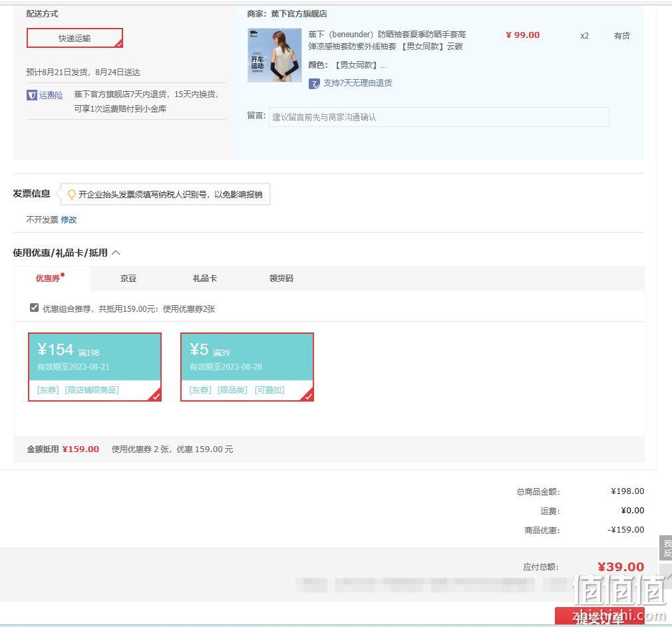Select the 快递运输 delivery option
Image resolution: width=672 pixels, height=627 pixels.
pos(75,38)
